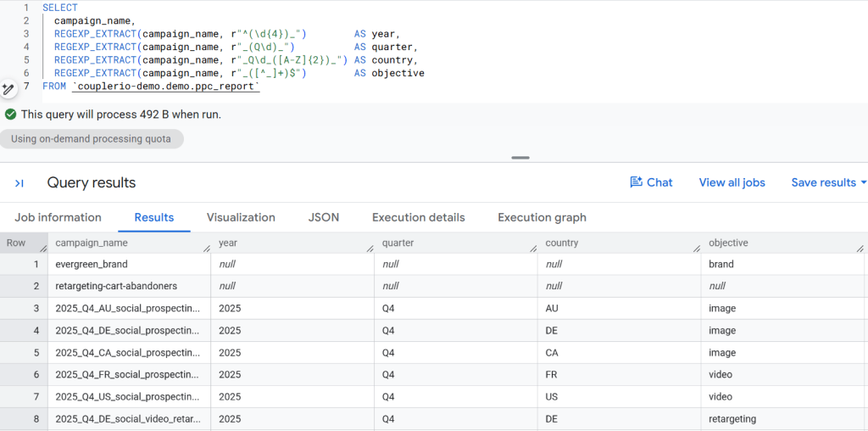Click the Using on-demand processing quota chip
The width and height of the screenshot is (868, 431).
click(x=92, y=139)
